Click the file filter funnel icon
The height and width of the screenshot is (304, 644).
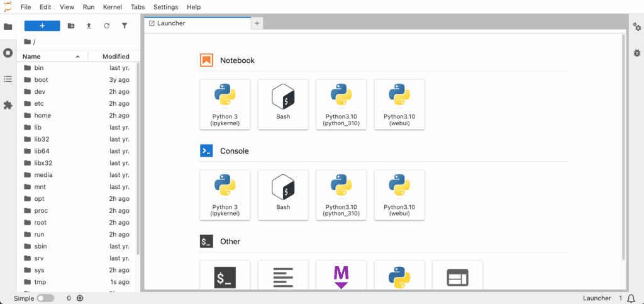pyautogui.click(x=125, y=26)
